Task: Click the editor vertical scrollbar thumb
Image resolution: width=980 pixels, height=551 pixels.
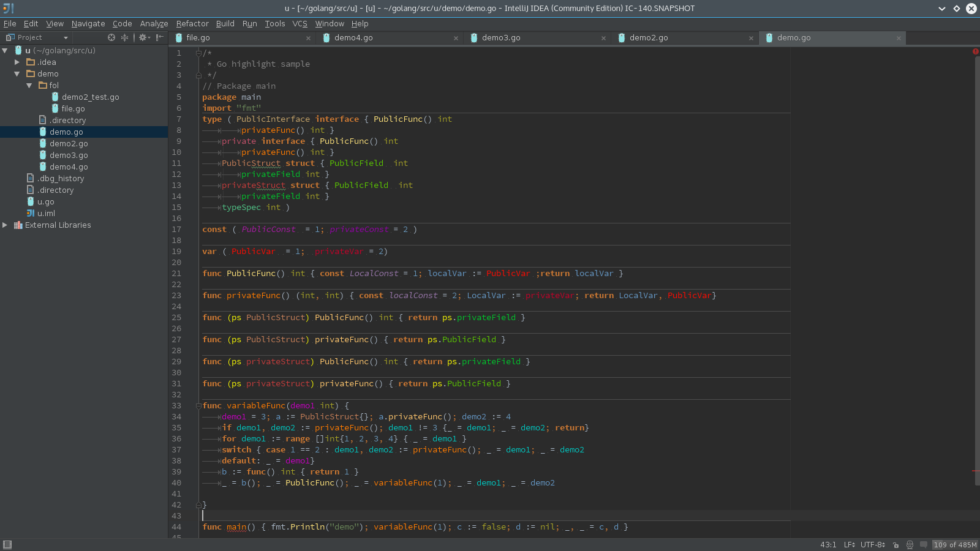Action: coord(977,271)
